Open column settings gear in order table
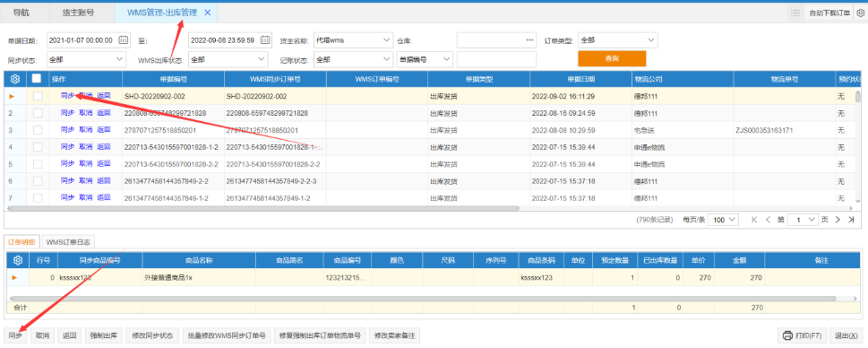This screenshot has width=868, height=348. pos(15,79)
